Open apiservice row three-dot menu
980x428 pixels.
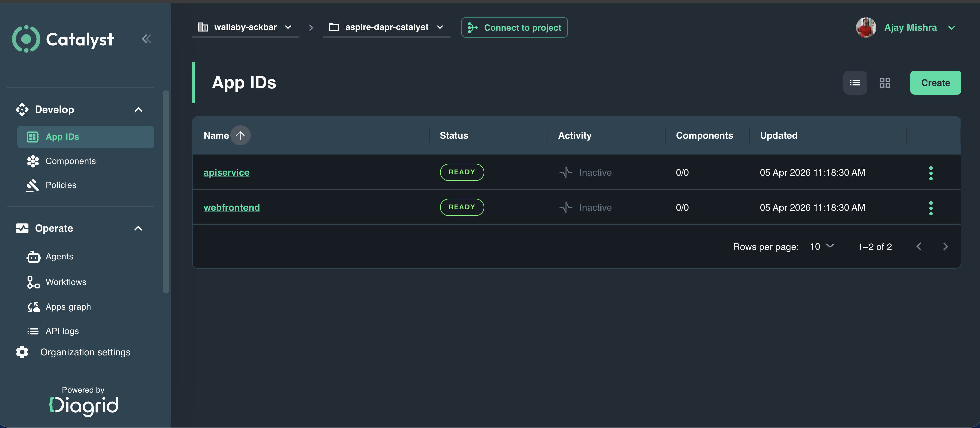click(x=931, y=173)
